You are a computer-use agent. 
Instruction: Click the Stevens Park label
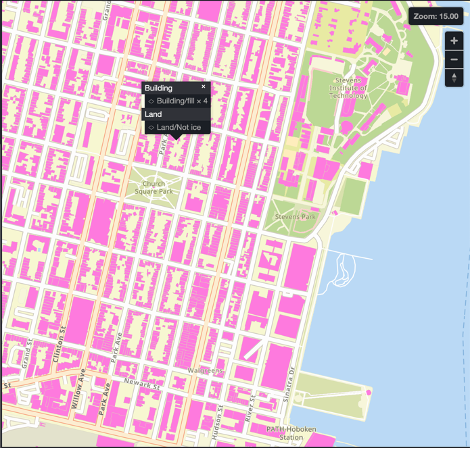point(295,217)
